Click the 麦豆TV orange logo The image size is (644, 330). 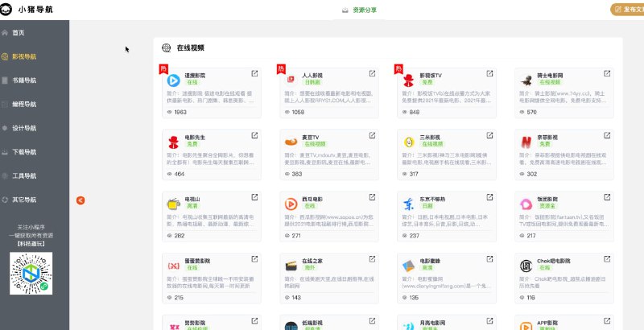tap(291, 142)
